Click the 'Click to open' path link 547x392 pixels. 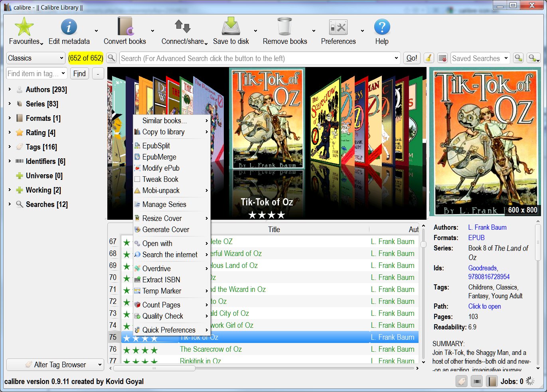coord(485,306)
